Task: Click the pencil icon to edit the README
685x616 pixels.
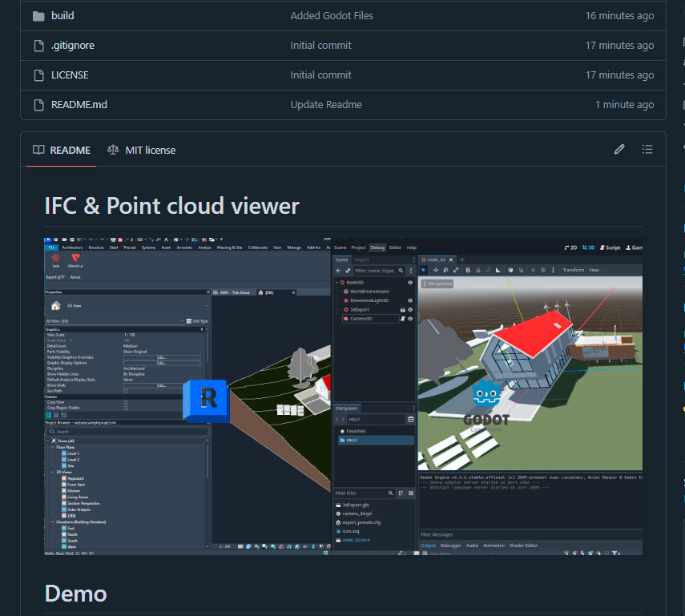Action: click(619, 150)
